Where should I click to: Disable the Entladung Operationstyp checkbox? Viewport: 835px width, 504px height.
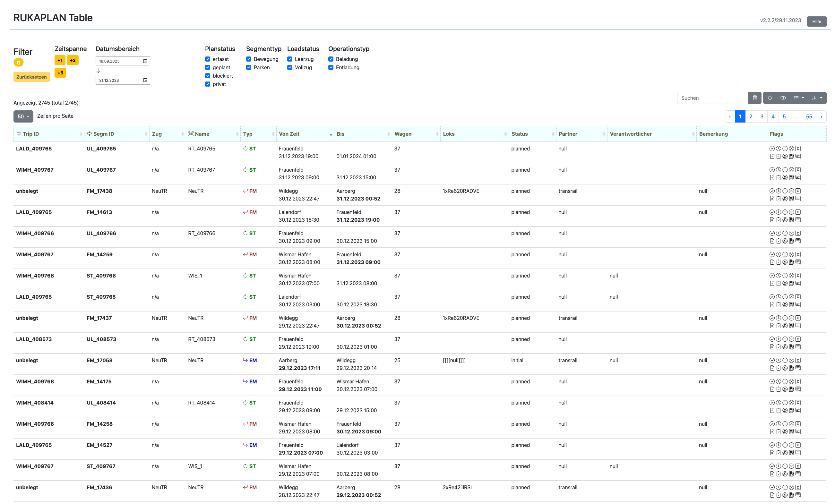(x=331, y=68)
